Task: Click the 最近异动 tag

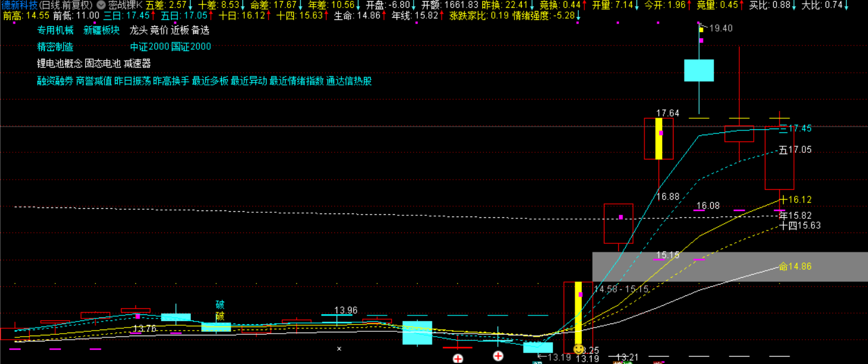Action: 249,81
